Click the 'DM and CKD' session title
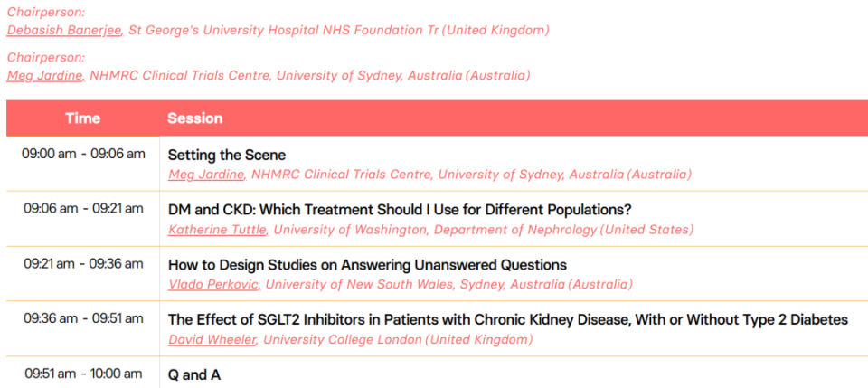Viewport: 868px width, 388px height. coord(400,209)
